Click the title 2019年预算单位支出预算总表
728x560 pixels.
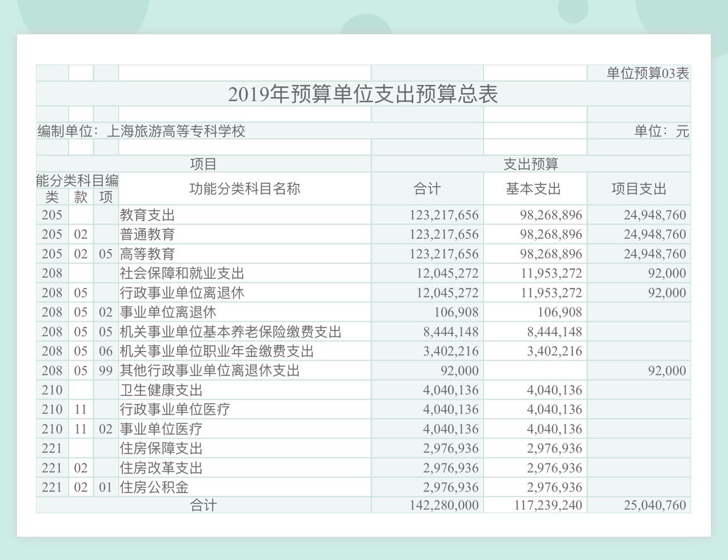click(x=363, y=94)
